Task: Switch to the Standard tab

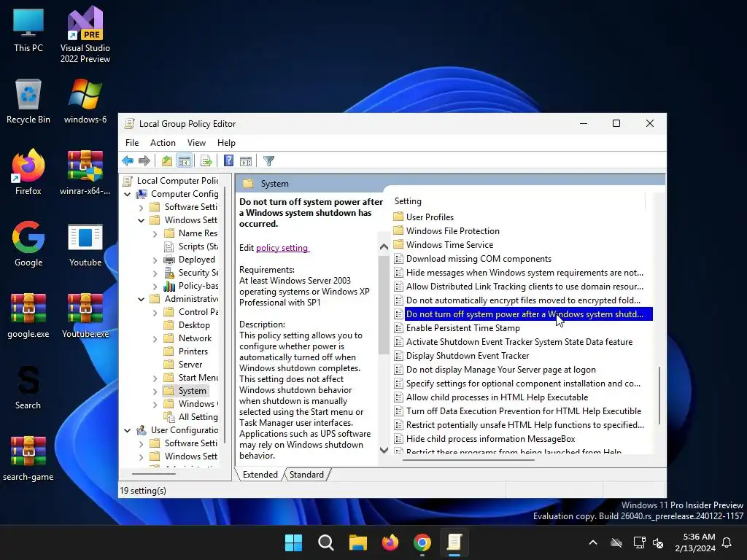Action: [306, 475]
